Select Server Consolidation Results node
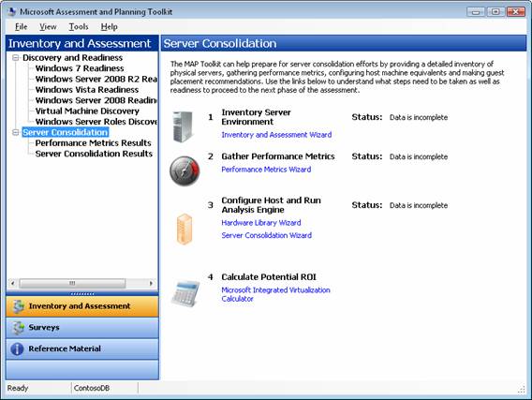This screenshot has width=532, height=400. (94, 154)
